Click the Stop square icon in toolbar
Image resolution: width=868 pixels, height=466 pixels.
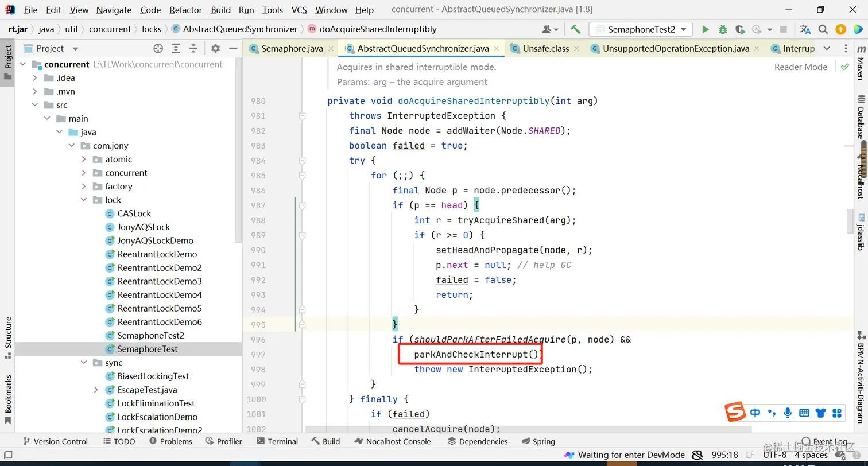point(784,29)
